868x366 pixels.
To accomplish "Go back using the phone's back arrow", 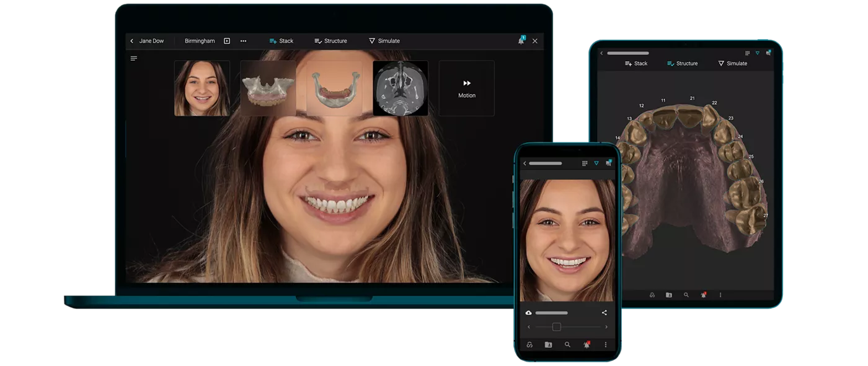I will [525, 163].
